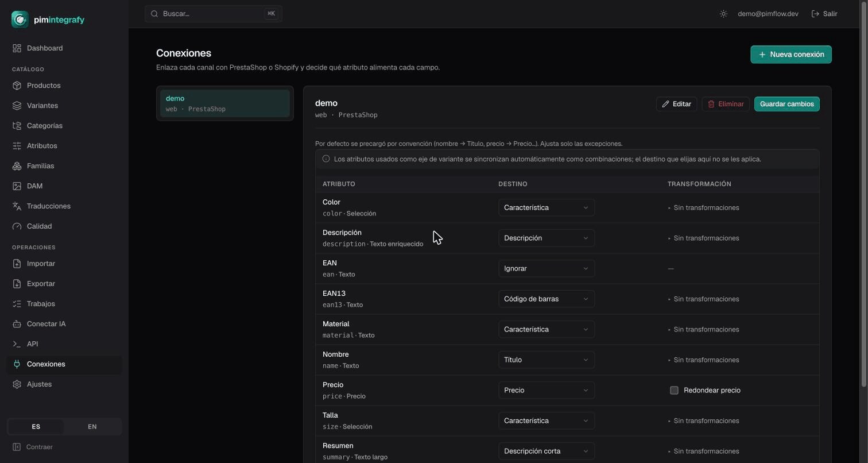The image size is (868, 463).
Task: Open the EAN13 Código de barras dropdown
Action: click(547, 299)
